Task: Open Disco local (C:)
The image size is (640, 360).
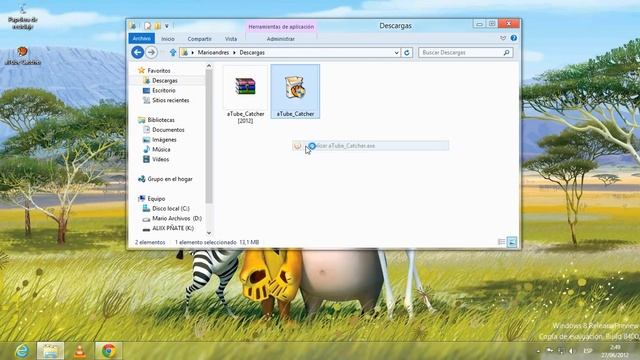Action: coord(171,208)
